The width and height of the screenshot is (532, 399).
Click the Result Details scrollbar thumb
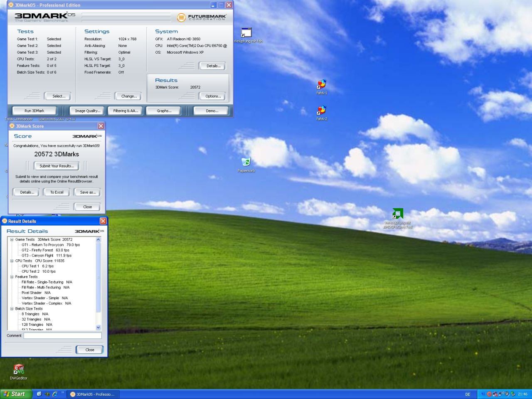99,277
